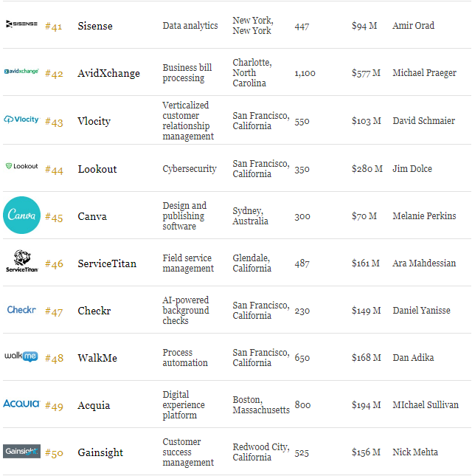Click the $577 M funding value

[x=366, y=73]
